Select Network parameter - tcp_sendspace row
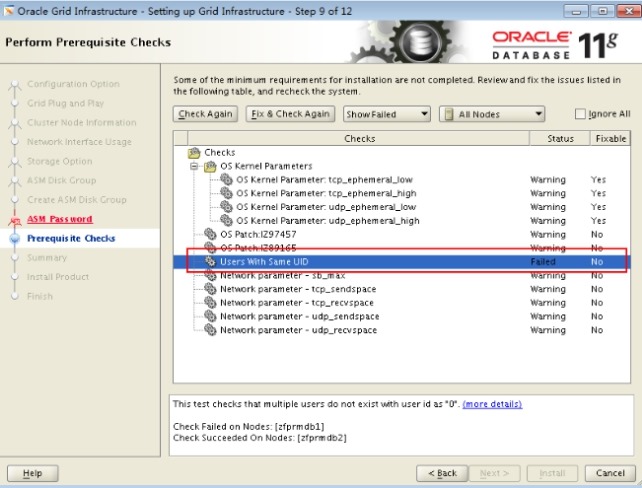 tap(402, 289)
